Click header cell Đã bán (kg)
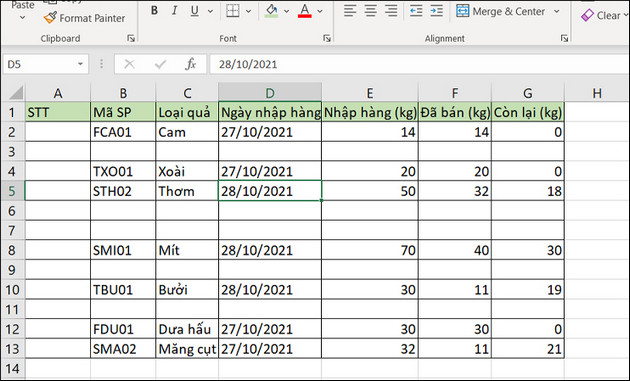Viewport: 630px width, 381px height. pyautogui.click(x=455, y=113)
